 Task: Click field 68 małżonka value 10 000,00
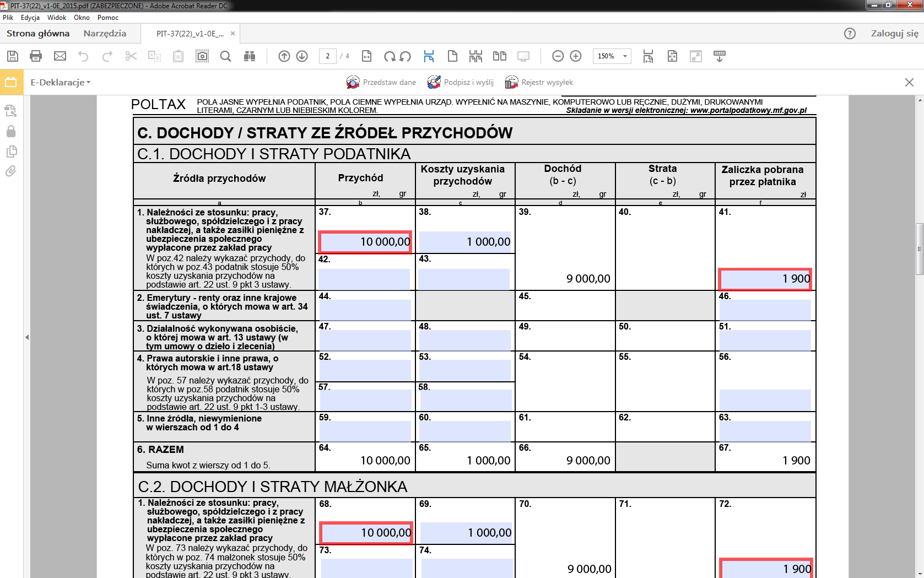366,533
